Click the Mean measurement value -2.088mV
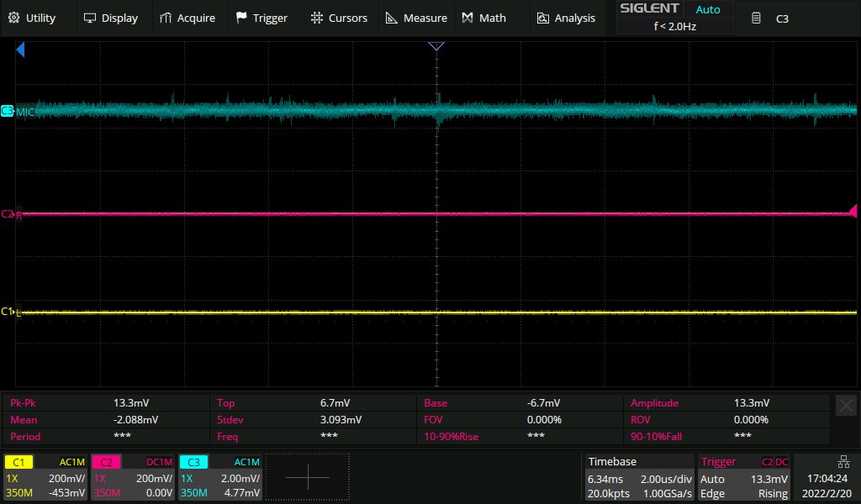This screenshot has width=861, height=504. pyautogui.click(x=135, y=419)
